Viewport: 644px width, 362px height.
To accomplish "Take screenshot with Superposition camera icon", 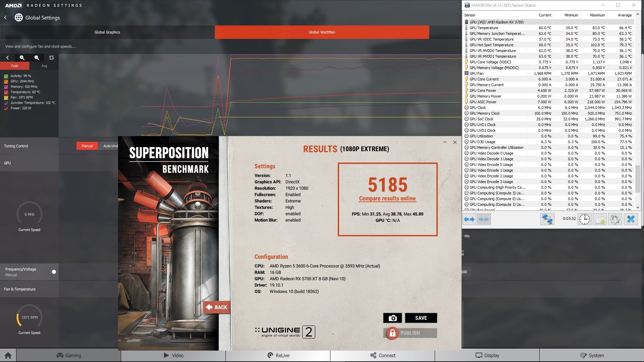I will 392,318.
